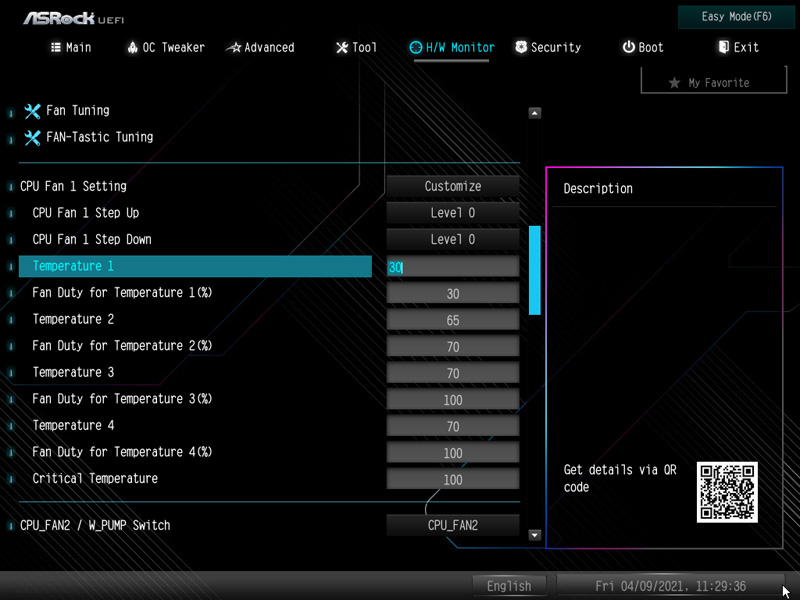Click the ASRock UEFI logo

tap(73, 18)
